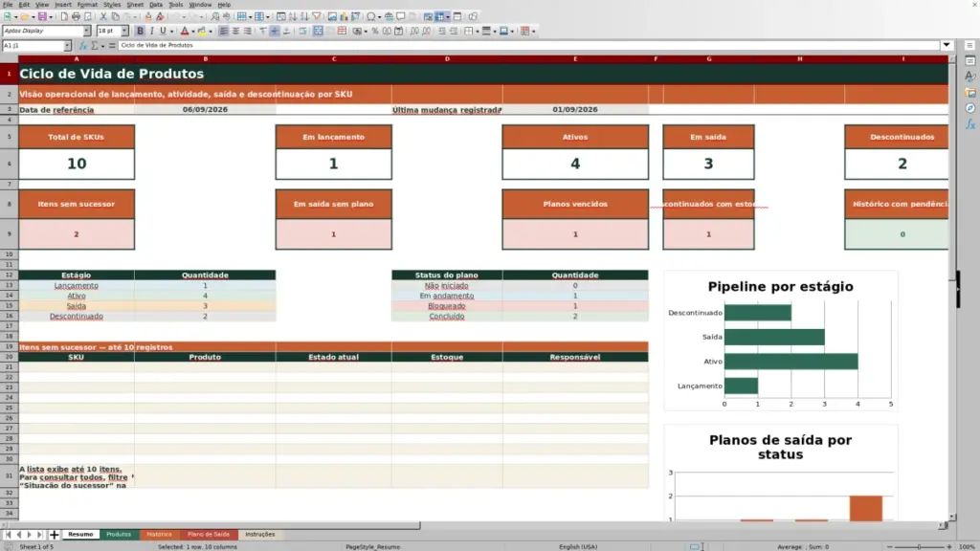Click the Font Color red A swatch

pos(185,31)
